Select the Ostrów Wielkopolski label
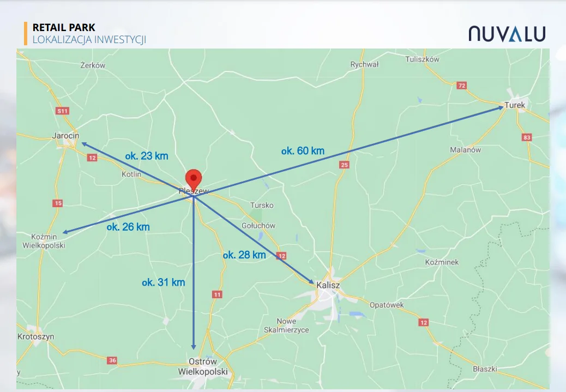Screen dimensions: 566x392 click(203, 366)
